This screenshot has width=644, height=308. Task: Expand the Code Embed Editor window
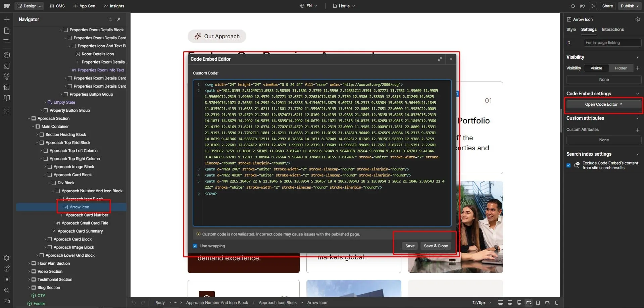(440, 59)
